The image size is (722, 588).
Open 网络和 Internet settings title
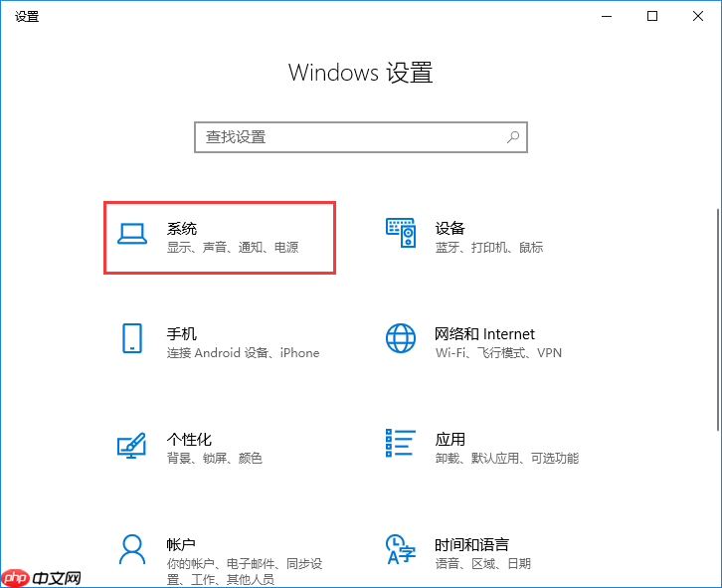pos(485,333)
